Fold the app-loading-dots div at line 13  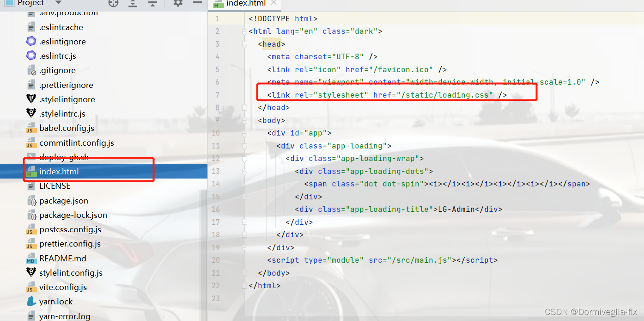point(245,171)
